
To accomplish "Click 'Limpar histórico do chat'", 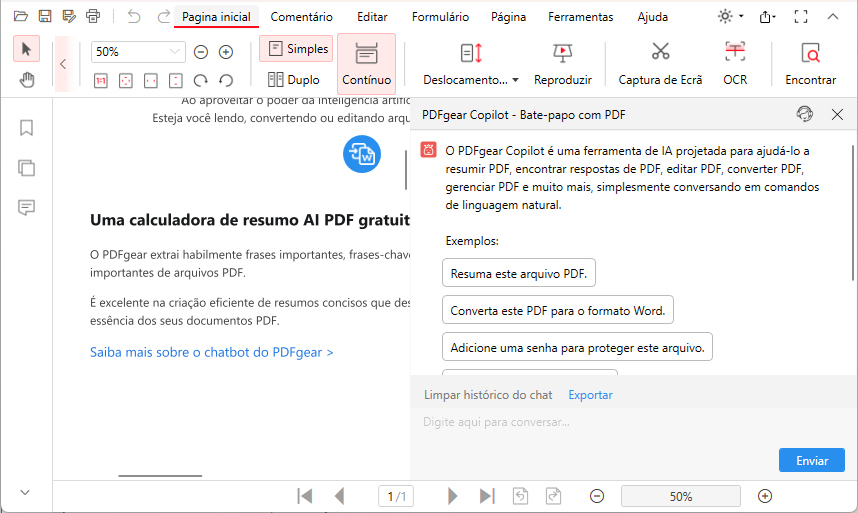I will pyautogui.click(x=488, y=395).
